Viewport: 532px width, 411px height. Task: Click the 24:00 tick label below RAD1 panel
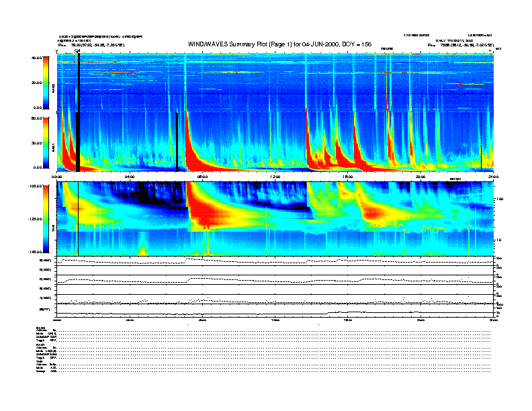(x=493, y=177)
